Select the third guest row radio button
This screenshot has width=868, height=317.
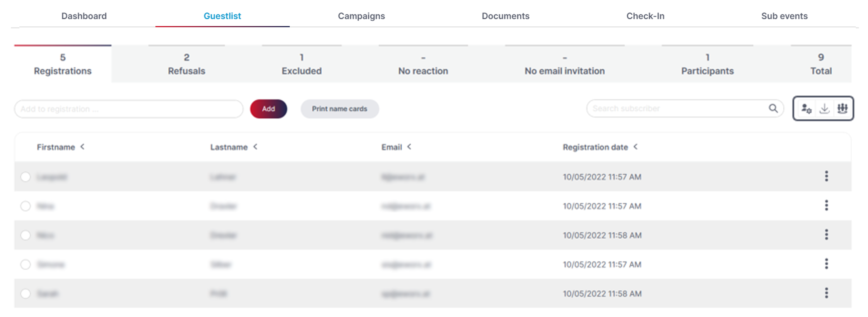click(26, 235)
